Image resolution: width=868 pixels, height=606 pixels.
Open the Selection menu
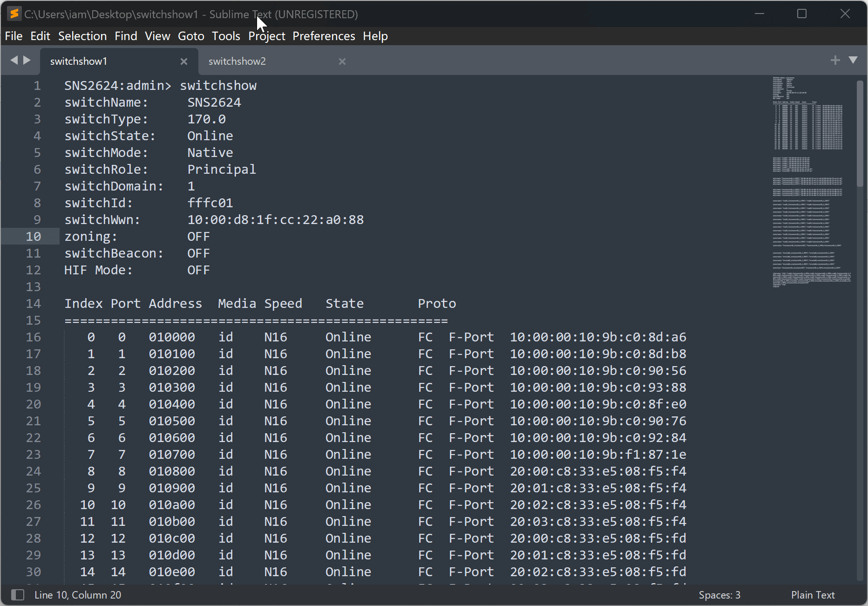tap(82, 36)
